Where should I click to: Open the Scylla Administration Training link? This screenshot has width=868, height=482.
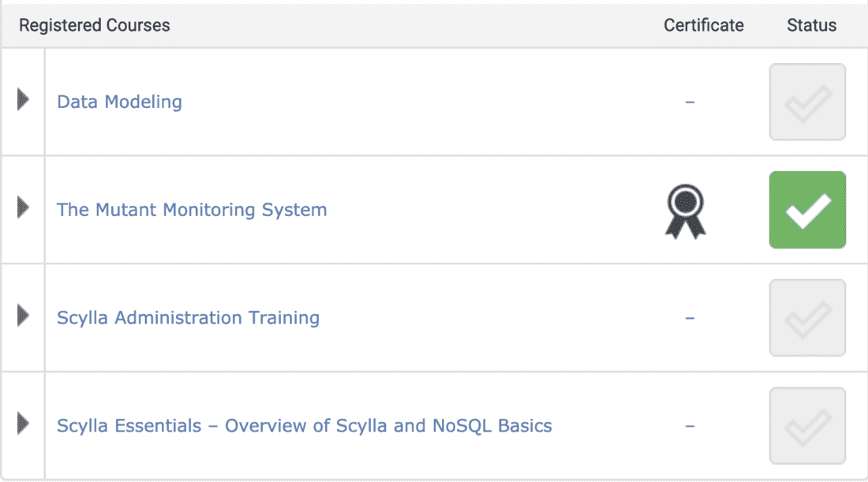click(x=188, y=318)
